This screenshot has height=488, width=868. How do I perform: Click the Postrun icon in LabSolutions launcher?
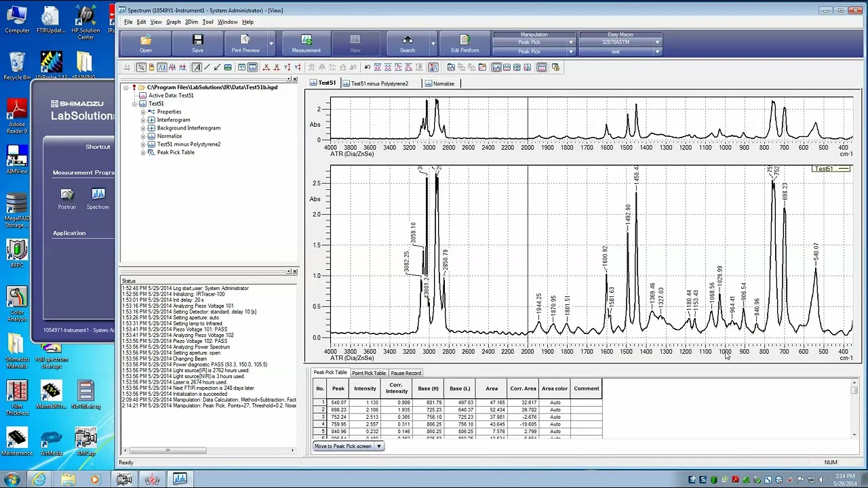(66, 199)
